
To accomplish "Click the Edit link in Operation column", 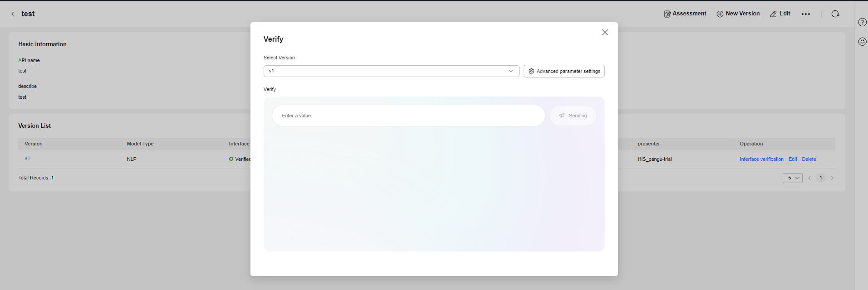I will click(793, 159).
